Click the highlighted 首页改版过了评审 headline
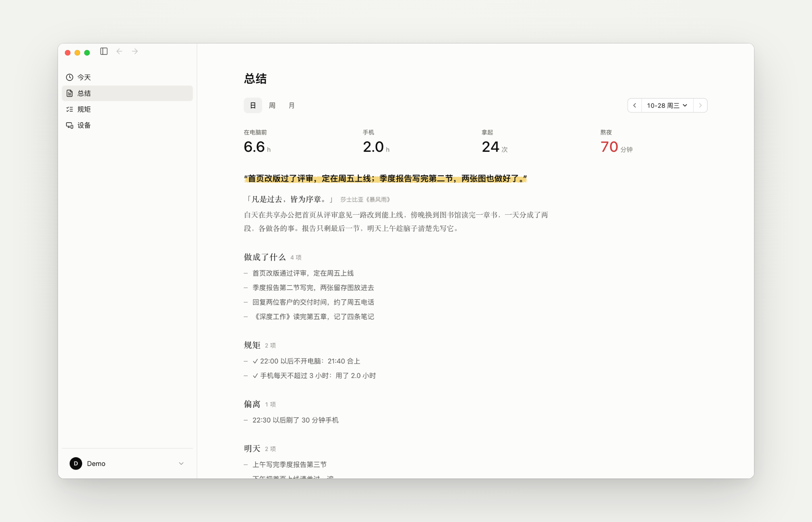This screenshot has width=812, height=522. tap(385, 178)
